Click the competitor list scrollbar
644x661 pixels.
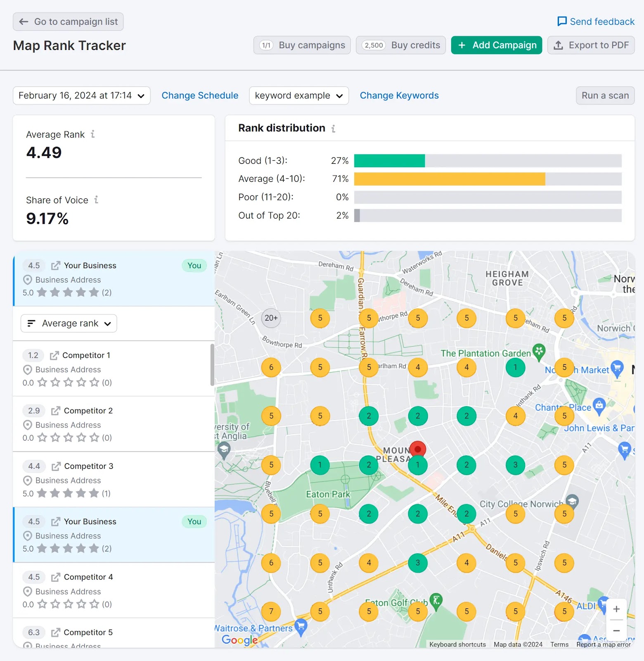pyautogui.click(x=212, y=364)
